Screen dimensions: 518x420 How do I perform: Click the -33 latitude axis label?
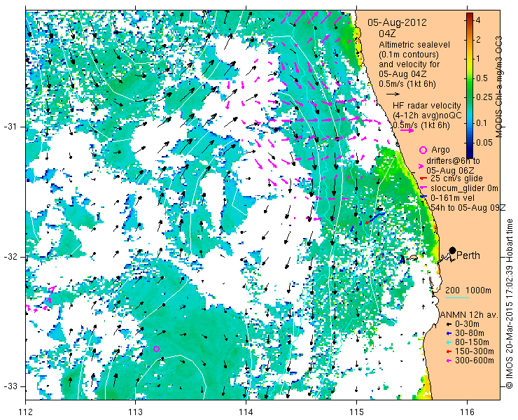tap(10, 386)
